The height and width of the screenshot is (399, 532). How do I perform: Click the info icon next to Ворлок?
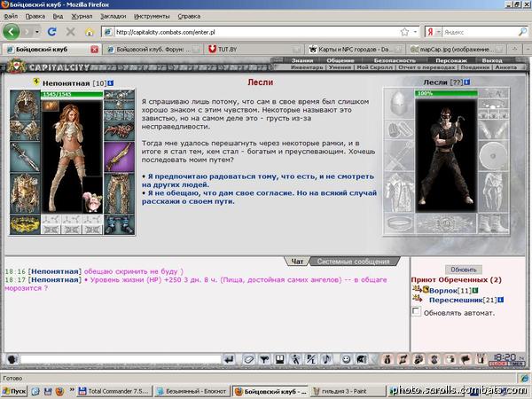coord(475,291)
